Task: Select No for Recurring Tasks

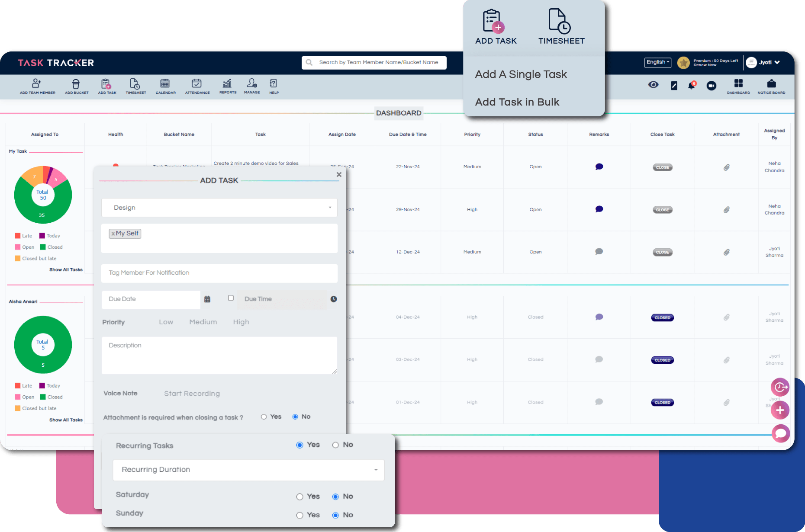Action: tap(335, 445)
